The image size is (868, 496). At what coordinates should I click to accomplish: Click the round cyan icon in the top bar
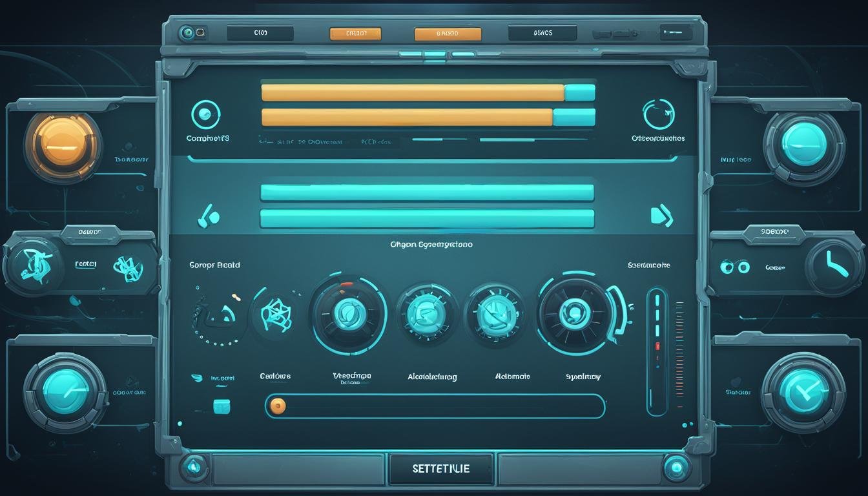187,32
